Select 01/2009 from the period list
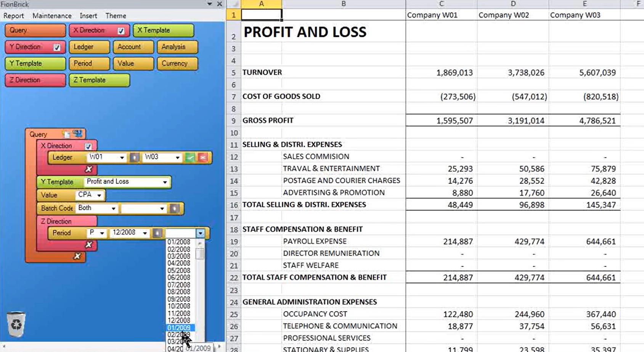644x352 pixels. [x=179, y=327]
